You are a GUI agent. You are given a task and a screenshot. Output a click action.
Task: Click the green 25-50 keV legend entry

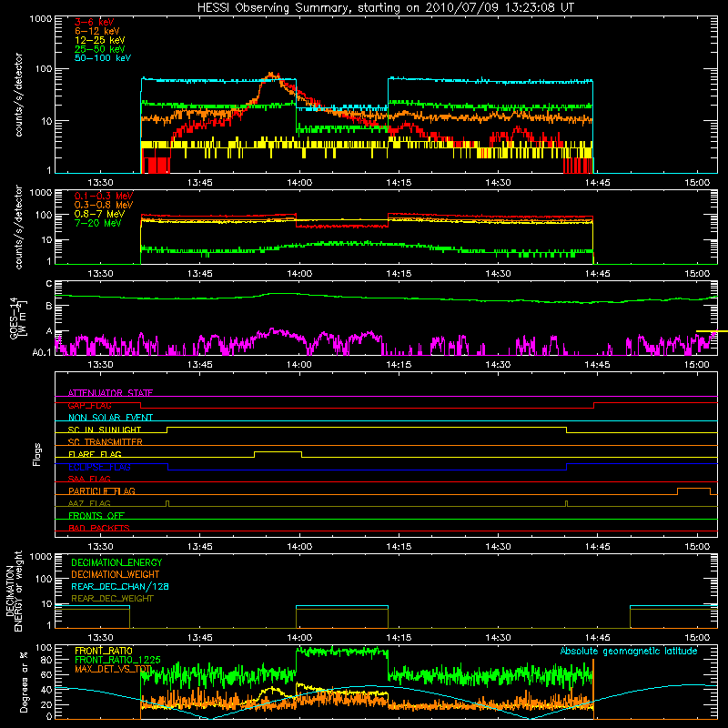pyautogui.click(x=100, y=49)
